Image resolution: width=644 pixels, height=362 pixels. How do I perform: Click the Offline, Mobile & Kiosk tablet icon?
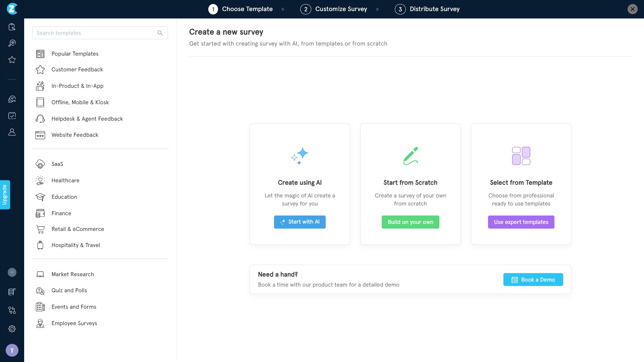click(x=40, y=102)
